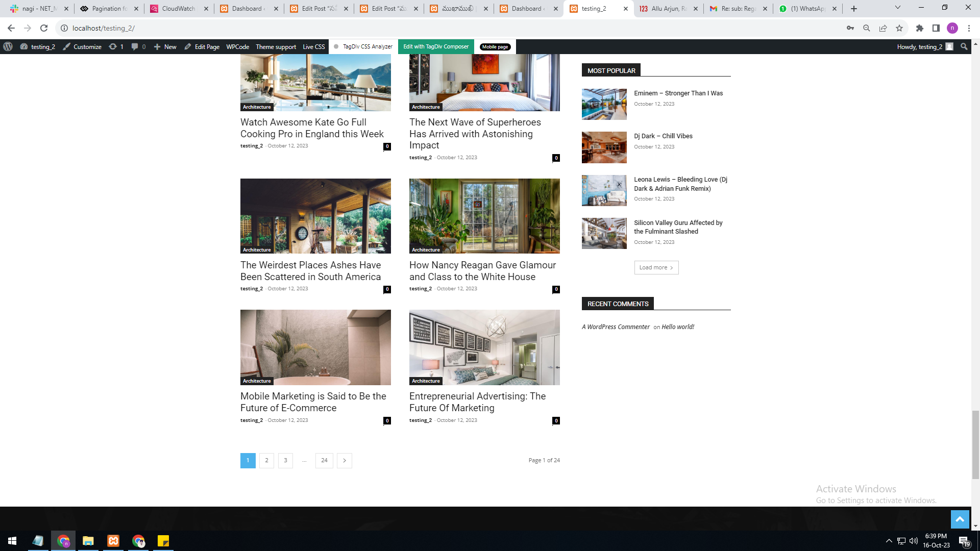Go to pagination page 3
Screen dimensions: 980x551
(285, 460)
